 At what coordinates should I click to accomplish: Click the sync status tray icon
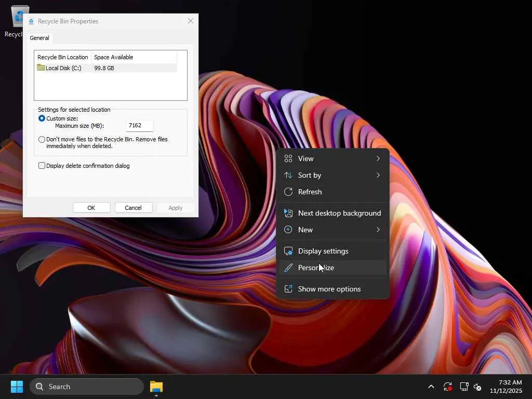pos(447,387)
